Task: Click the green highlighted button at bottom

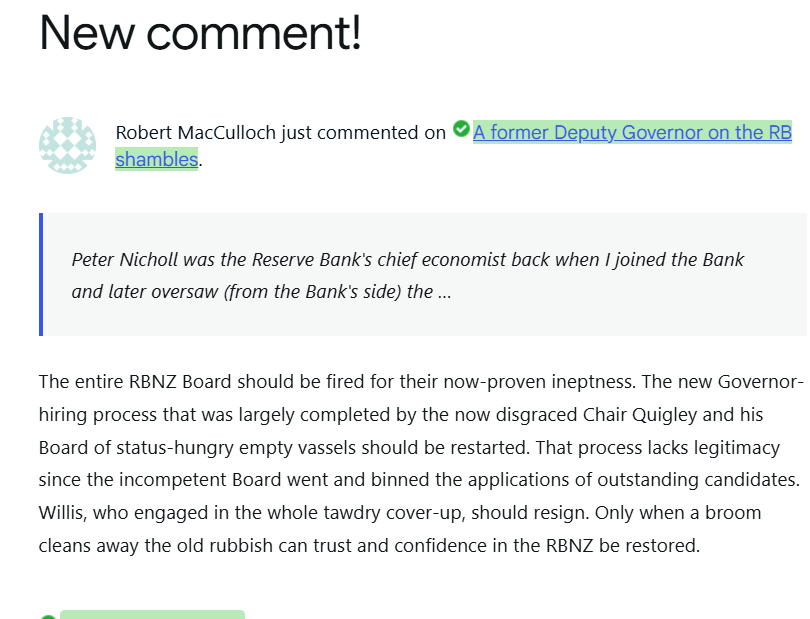Action: click(152, 614)
